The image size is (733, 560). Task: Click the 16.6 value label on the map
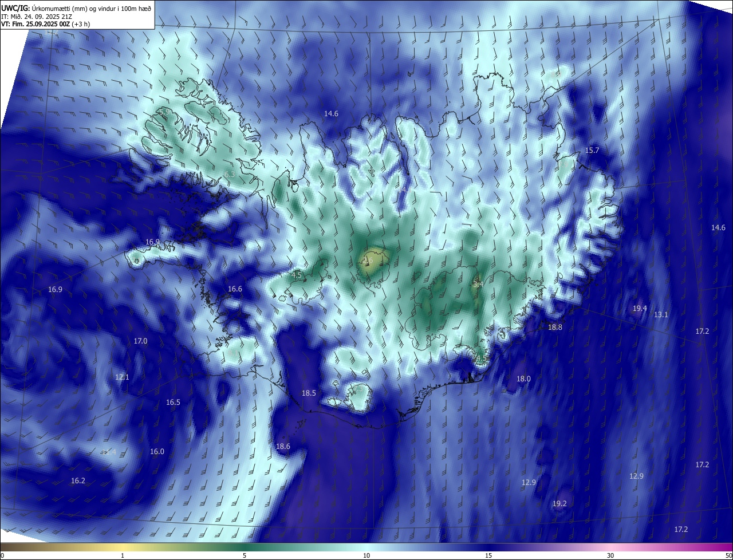[x=235, y=289]
